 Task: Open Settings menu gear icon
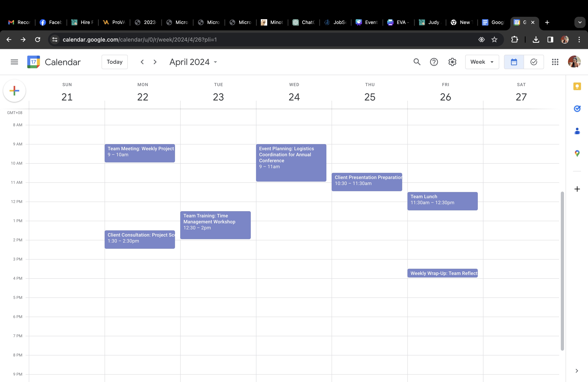[x=452, y=62]
